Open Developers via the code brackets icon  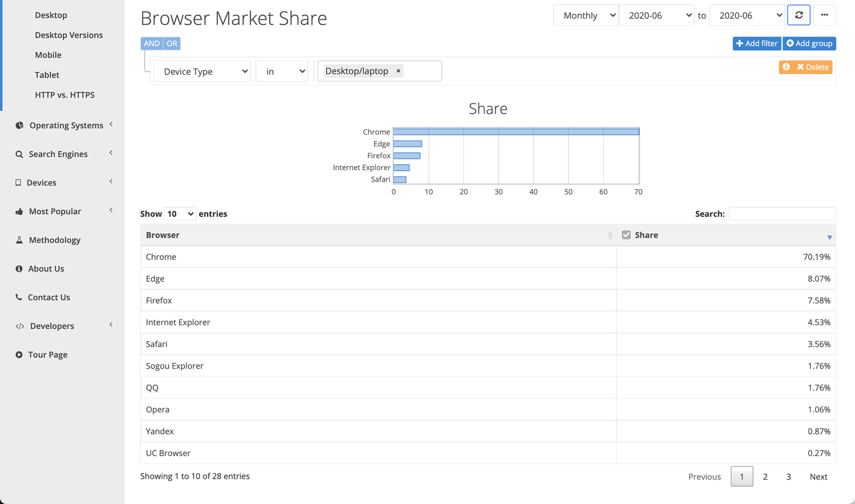[x=19, y=326]
